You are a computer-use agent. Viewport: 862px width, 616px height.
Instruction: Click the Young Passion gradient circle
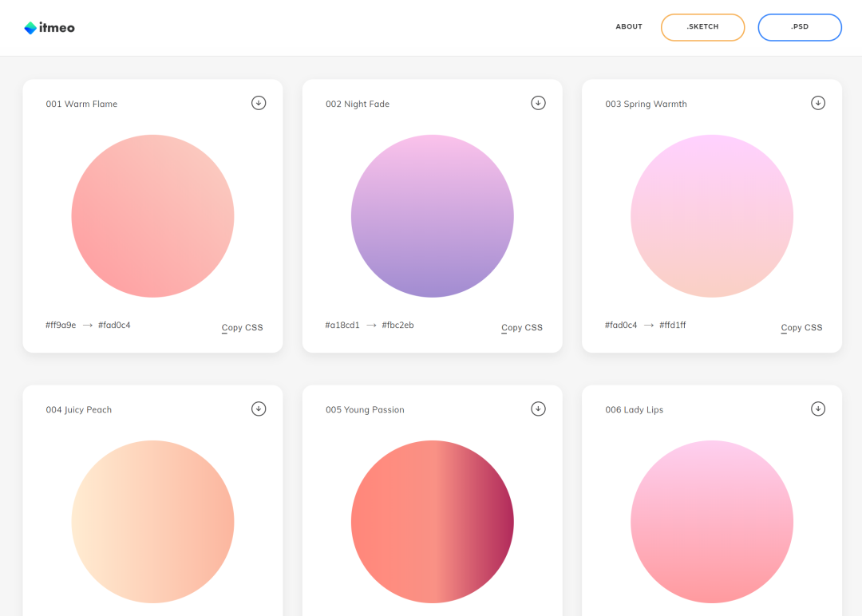(433, 522)
